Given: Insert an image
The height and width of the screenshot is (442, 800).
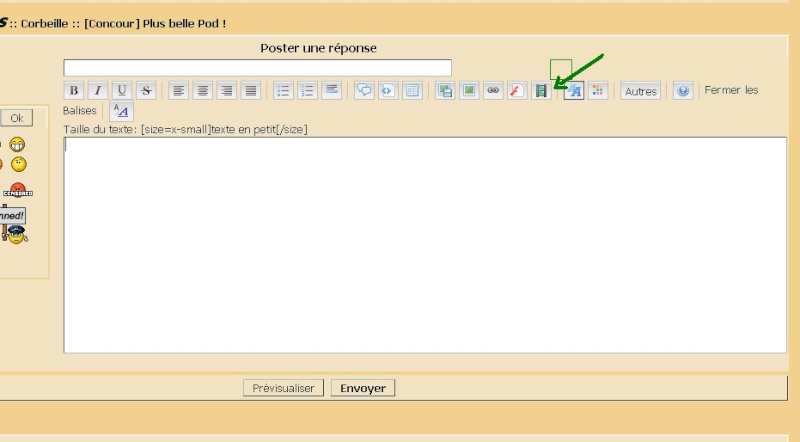Looking at the screenshot, I should (469, 91).
